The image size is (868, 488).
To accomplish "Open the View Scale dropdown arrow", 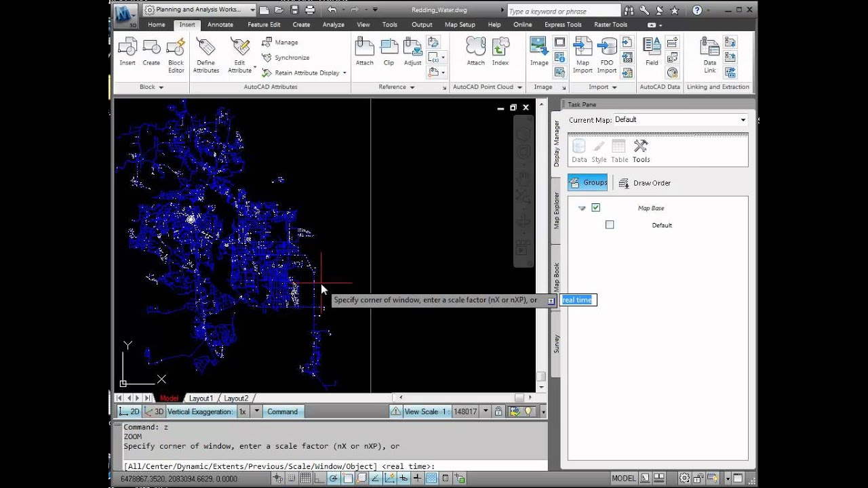I will [x=486, y=411].
